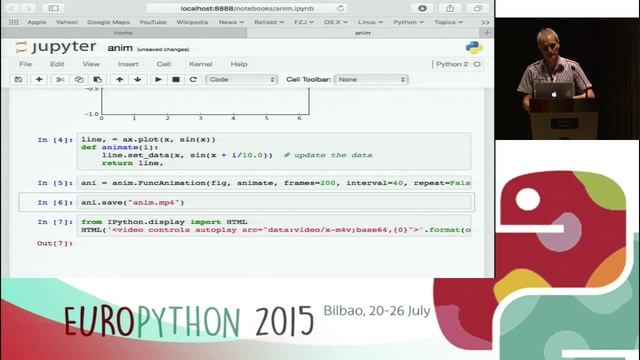
Task: Show more bookmarks with the overflow chevrons
Action: (485, 22)
